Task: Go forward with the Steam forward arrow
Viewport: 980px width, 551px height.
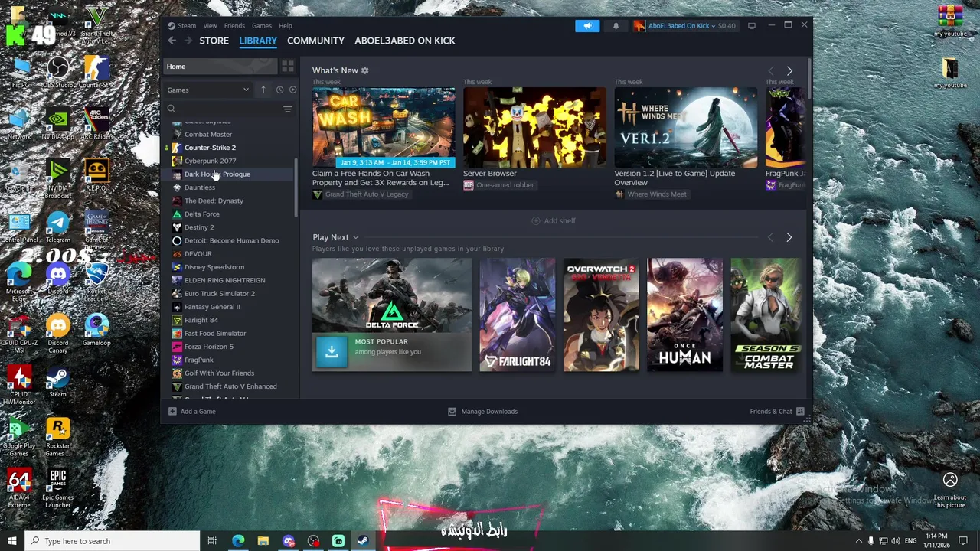Action: coord(188,41)
